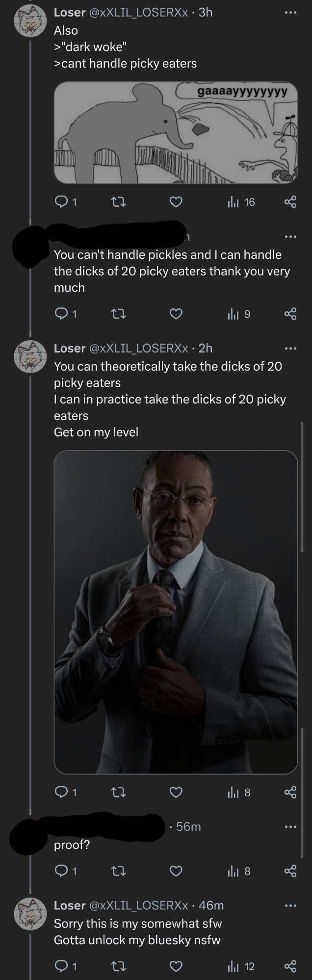
Task: Open the @xXLIL_LOSERXx profile from 2h post
Action: [x=137, y=348]
